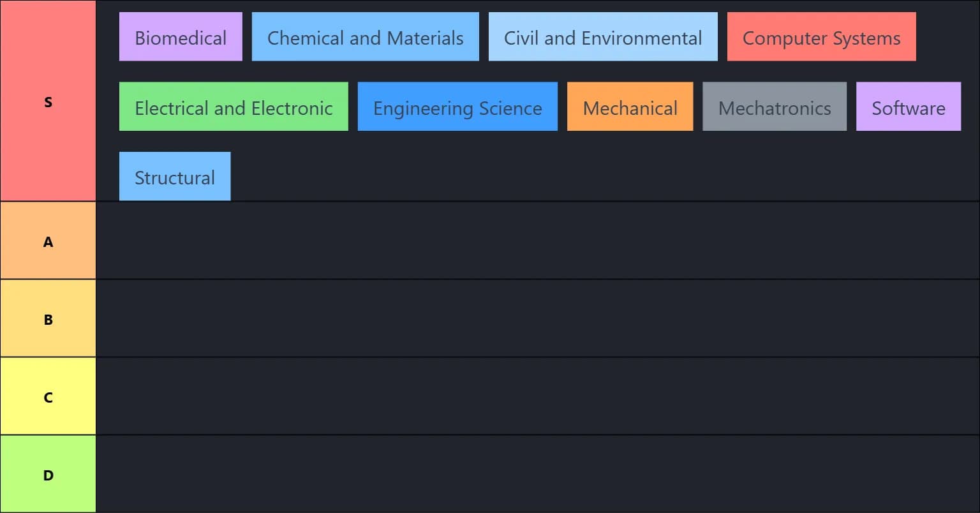Screen dimensions: 980x513
Task: Click the Electrical and Electronic tile
Action: click(x=234, y=107)
